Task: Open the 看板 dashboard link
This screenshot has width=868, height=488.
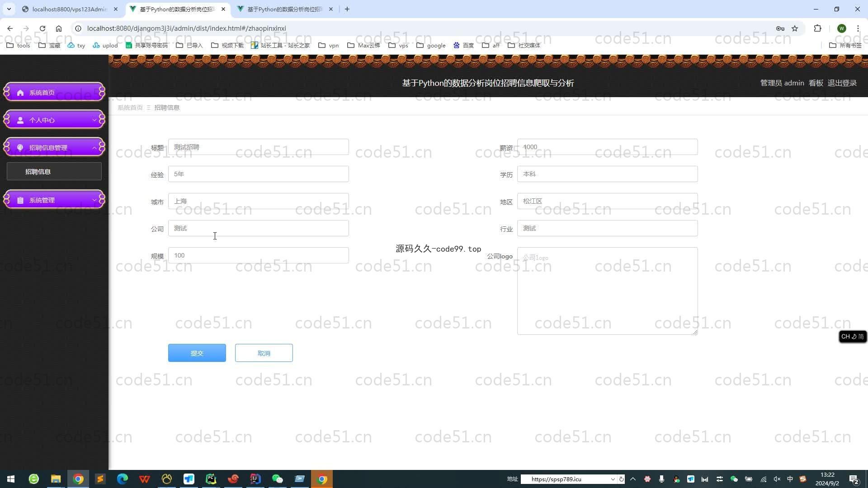Action: click(x=816, y=83)
